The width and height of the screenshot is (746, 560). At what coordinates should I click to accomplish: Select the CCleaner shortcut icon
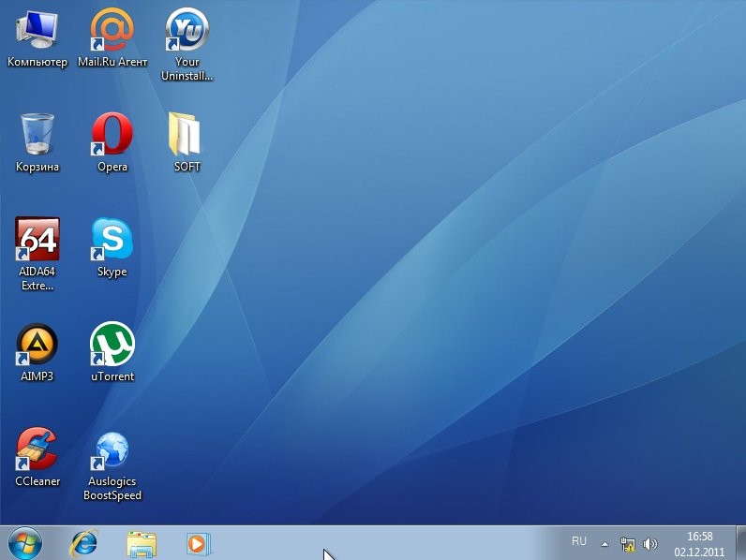coord(37,457)
